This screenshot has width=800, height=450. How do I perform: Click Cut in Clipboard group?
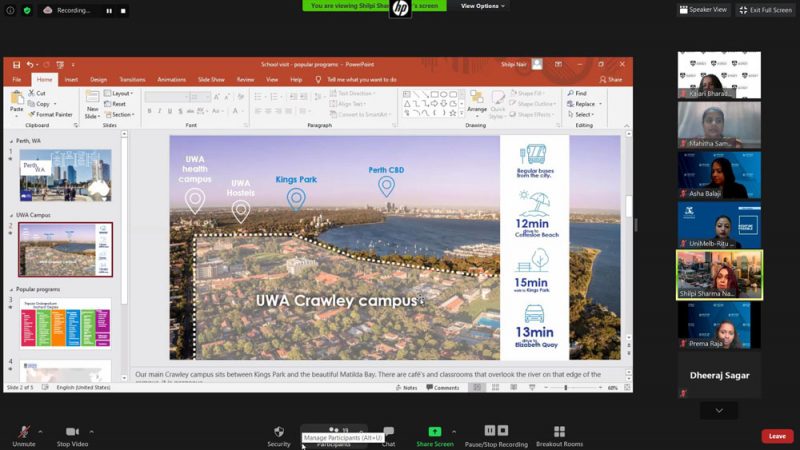[x=37, y=93]
